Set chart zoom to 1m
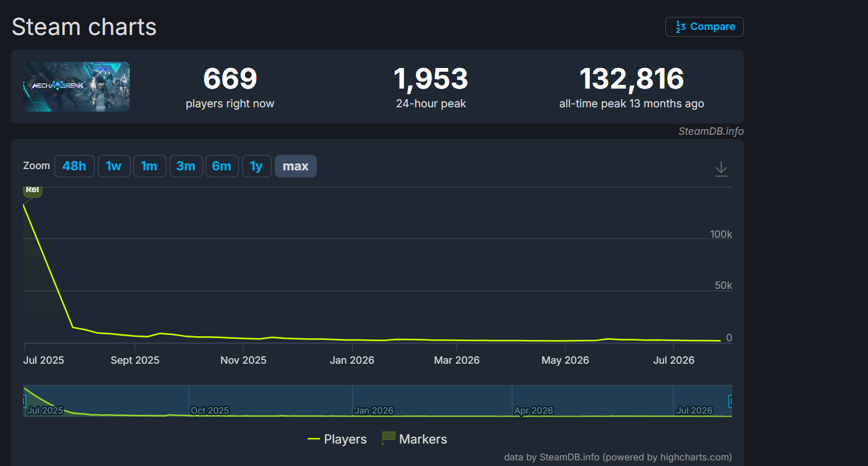 pyautogui.click(x=149, y=166)
